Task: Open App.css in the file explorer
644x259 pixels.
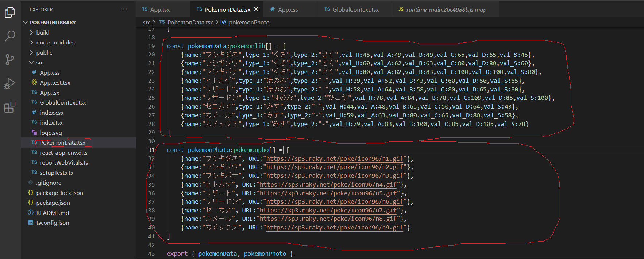Action: 78,72
